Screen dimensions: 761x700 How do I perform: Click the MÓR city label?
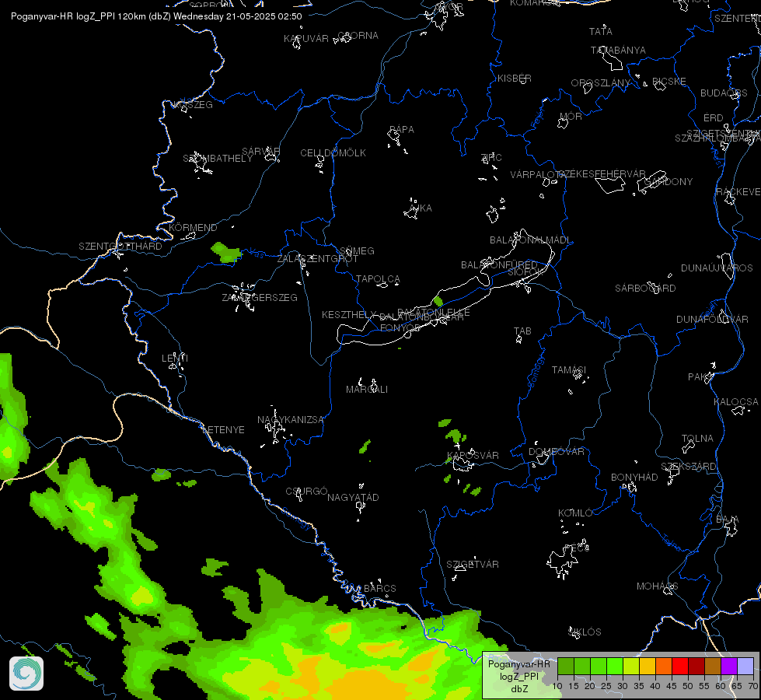click(x=571, y=116)
